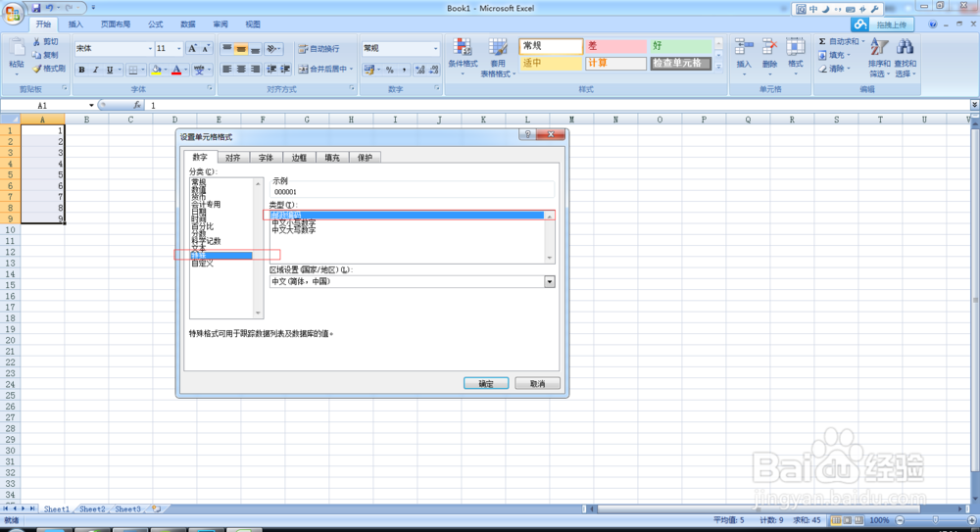Image resolution: width=980 pixels, height=532 pixels.
Task: Click the phonetic guide 文 icon
Action: [199, 70]
